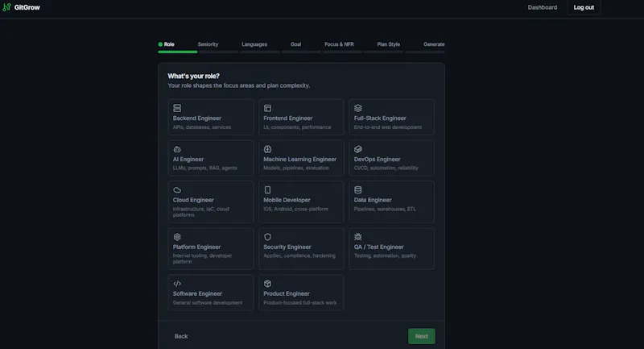Click the Cloud Engineer cloud icon

point(177,190)
